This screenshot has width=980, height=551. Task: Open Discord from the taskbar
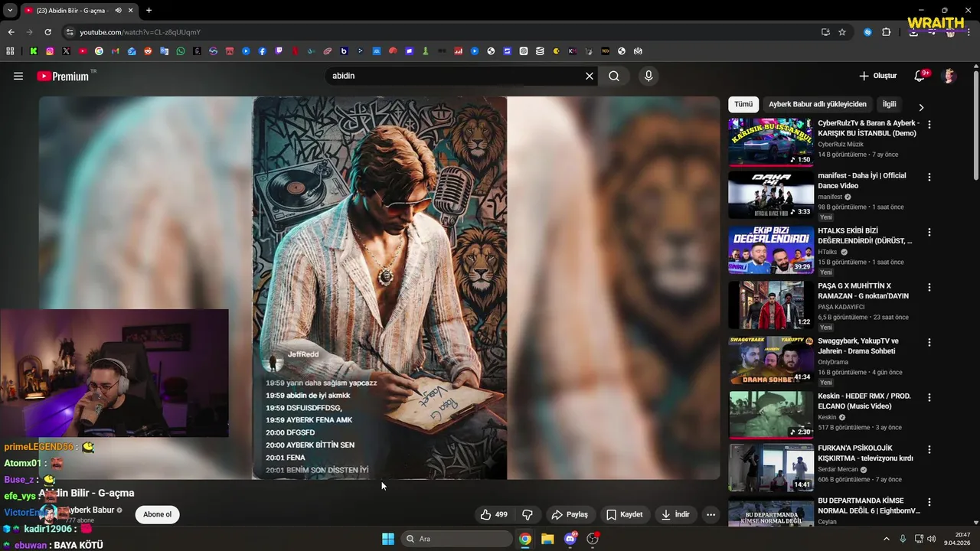coord(570,539)
